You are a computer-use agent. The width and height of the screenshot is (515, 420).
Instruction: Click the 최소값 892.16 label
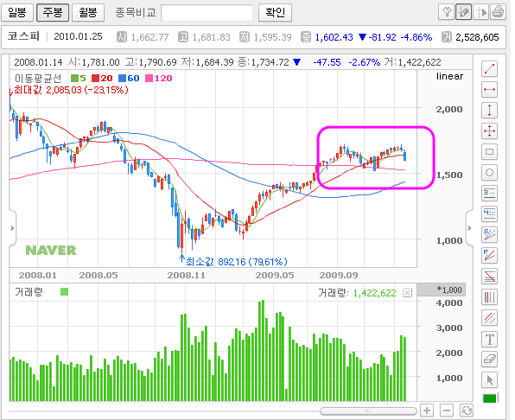pos(237,262)
